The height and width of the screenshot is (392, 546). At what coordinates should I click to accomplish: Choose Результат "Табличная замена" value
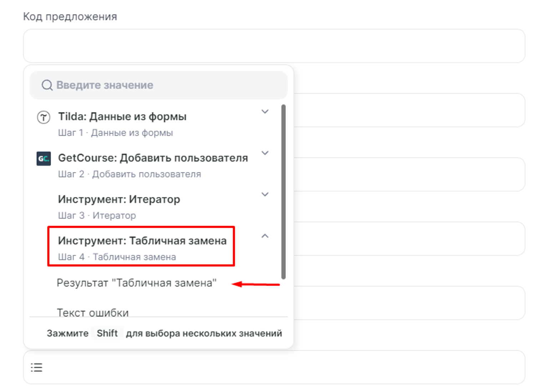click(x=136, y=283)
